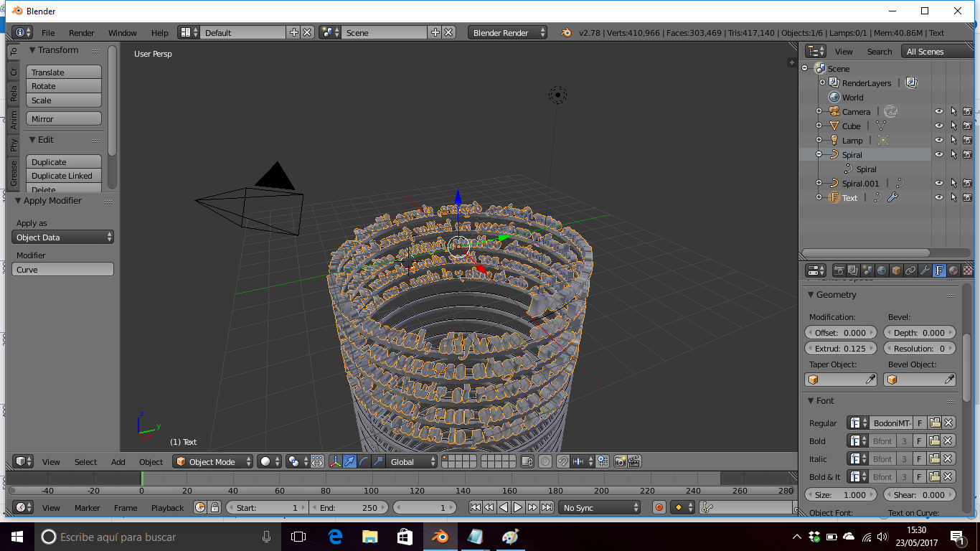980x551 pixels.
Task: Unlink the Bold font with X
Action: [948, 441]
